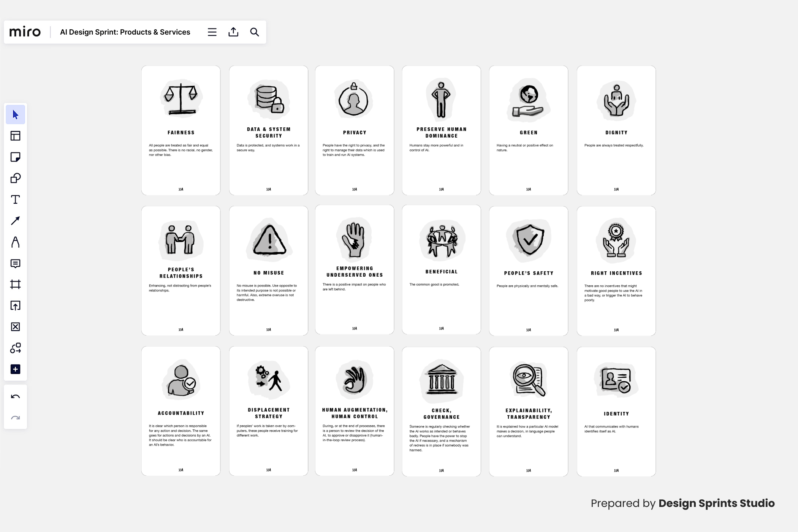Select the Identity card
Image resolution: width=798 pixels, height=532 pixels.
(616, 411)
